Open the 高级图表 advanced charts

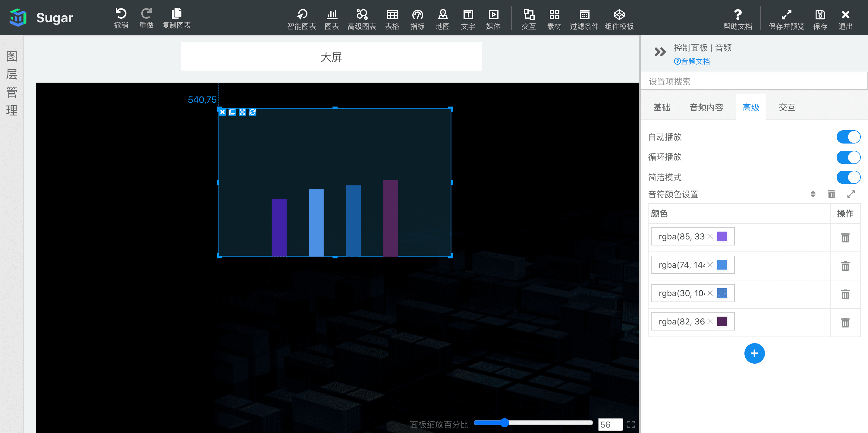[x=362, y=19]
